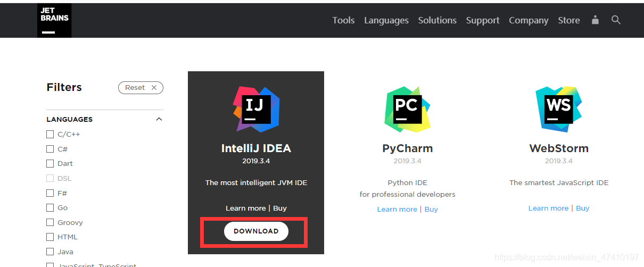Open IntelliJ IDEA Learn more link
The image size is (644, 267).
coord(246,208)
